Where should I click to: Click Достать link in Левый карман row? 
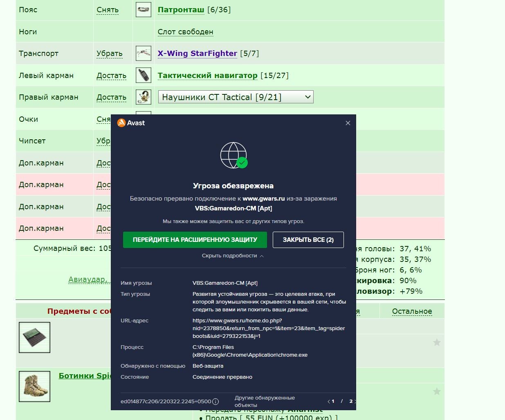click(111, 76)
